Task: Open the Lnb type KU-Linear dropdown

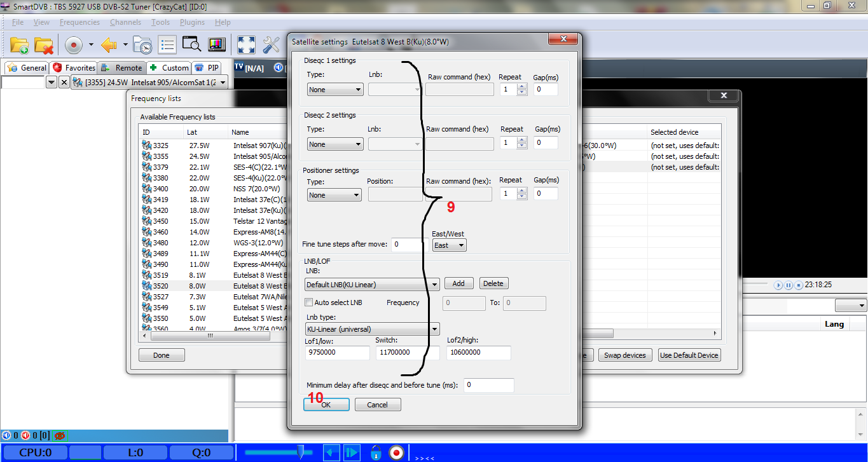Action: 372,329
